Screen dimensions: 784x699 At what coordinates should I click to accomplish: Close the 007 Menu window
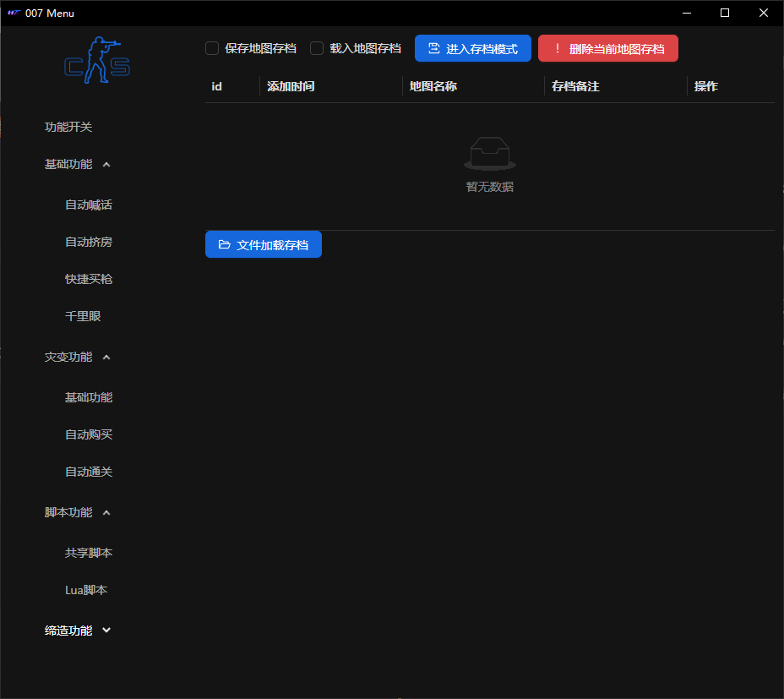(764, 13)
